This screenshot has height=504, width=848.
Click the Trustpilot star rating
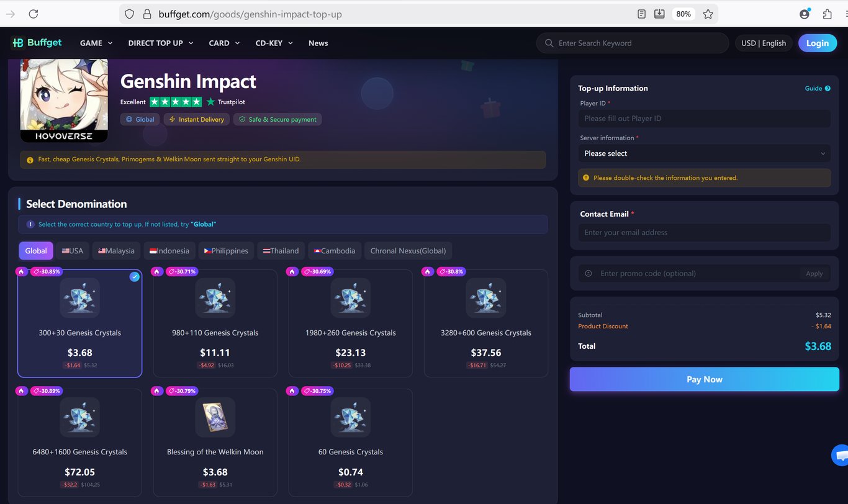tap(176, 102)
